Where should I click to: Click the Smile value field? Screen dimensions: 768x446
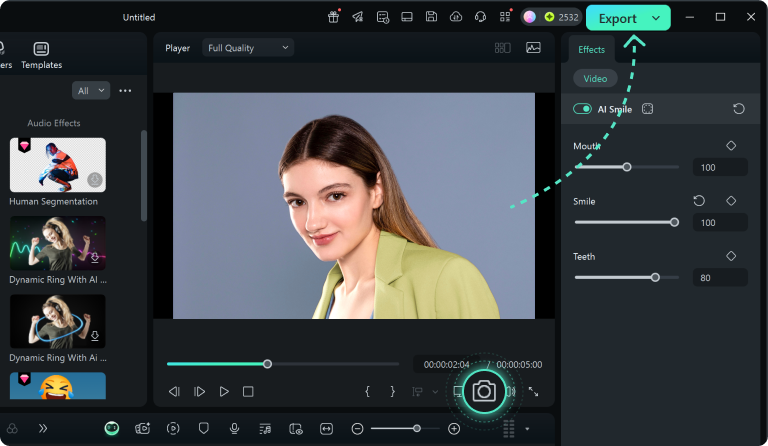click(720, 223)
